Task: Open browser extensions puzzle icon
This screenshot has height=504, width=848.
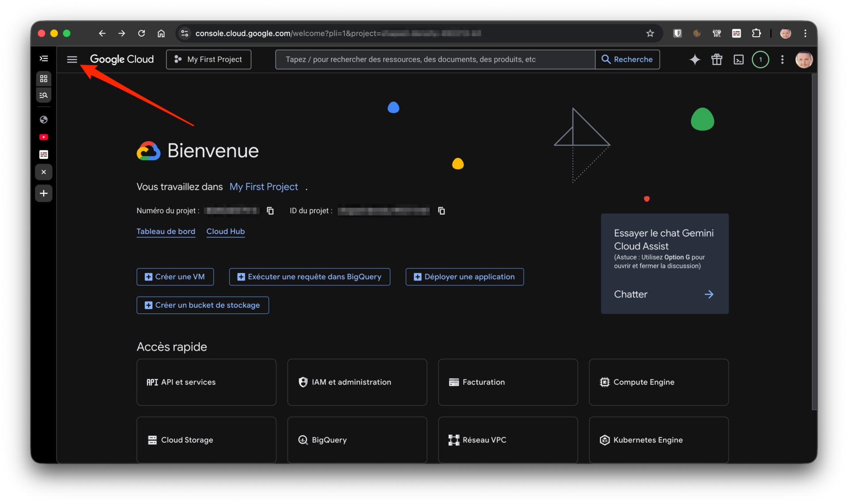Action: (757, 33)
